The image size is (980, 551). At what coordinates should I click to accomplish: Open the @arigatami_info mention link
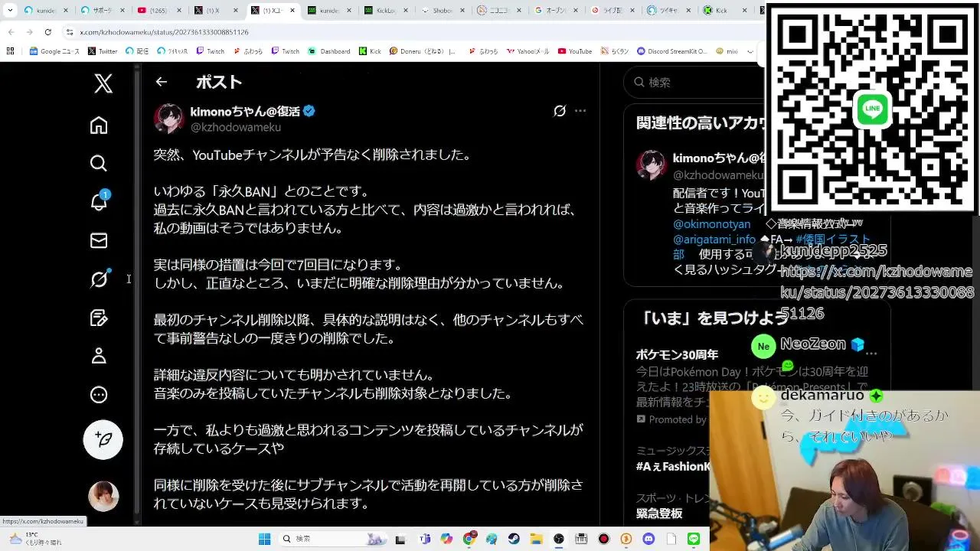pos(714,240)
